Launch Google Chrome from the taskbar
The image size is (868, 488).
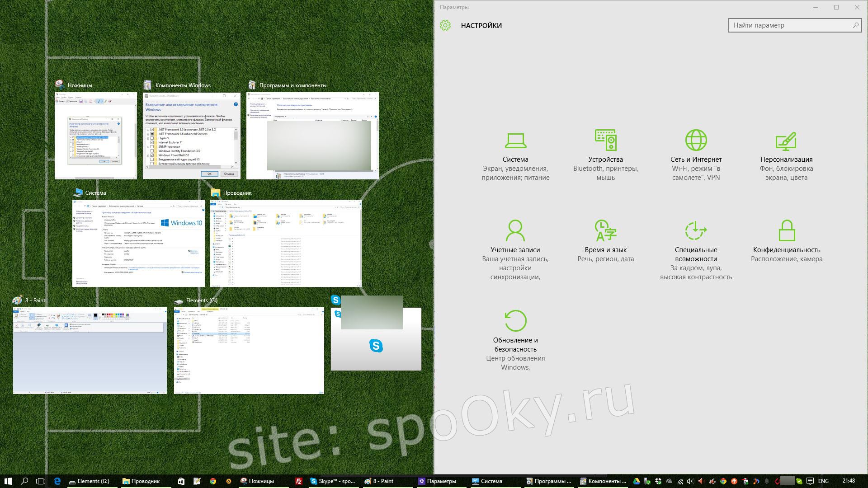point(213,481)
